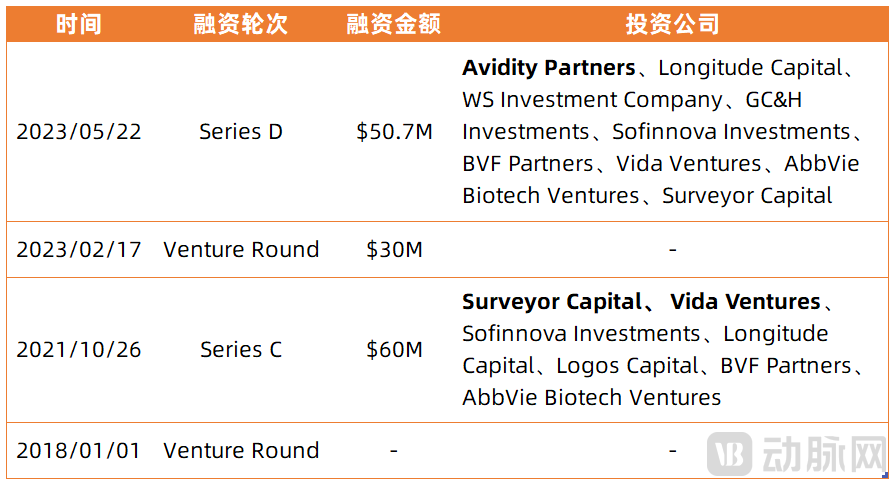Click the 融资金额 column header

394,24
